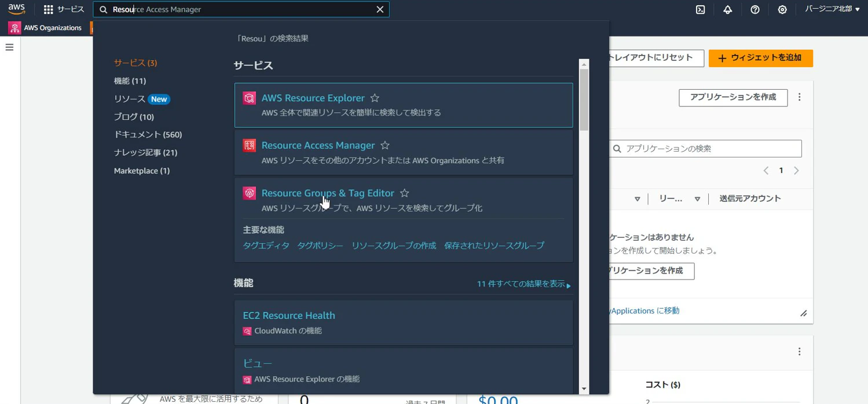This screenshot has height=404, width=868.
Task: Select 機能 (11) filter category
Action: click(130, 81)
